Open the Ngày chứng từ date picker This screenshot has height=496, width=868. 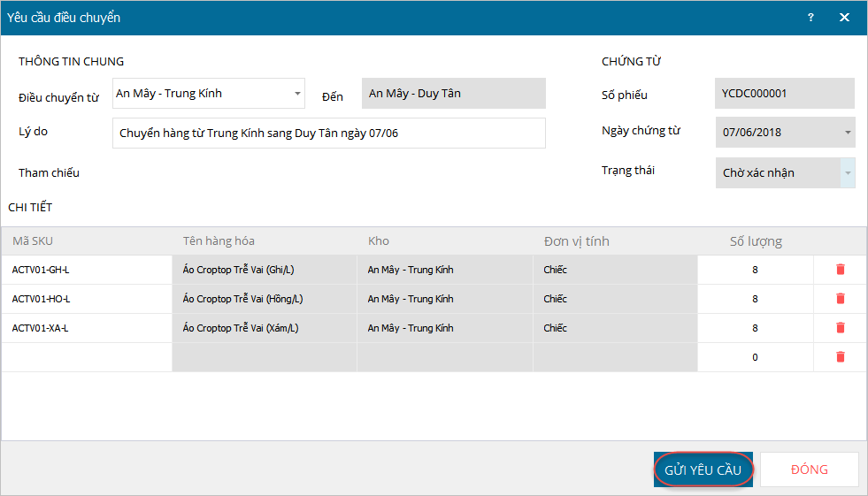848,133
